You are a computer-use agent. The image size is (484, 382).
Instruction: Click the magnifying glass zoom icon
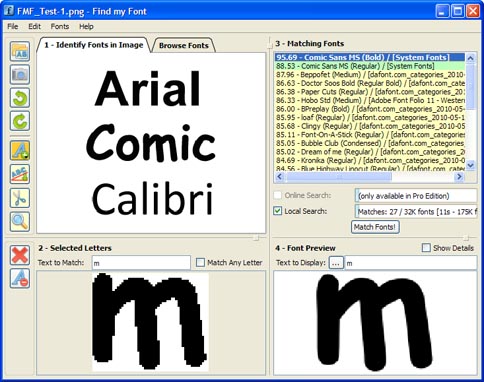[x=20, y=222]
